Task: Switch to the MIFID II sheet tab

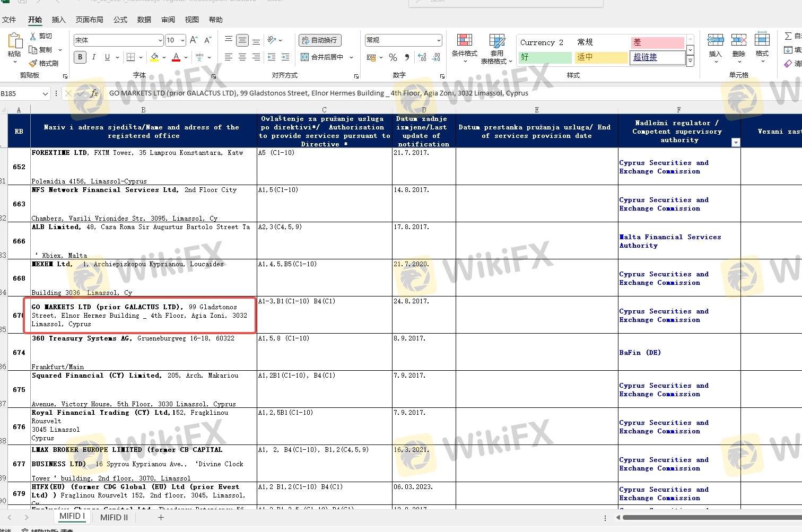Action: click(114, 517)
